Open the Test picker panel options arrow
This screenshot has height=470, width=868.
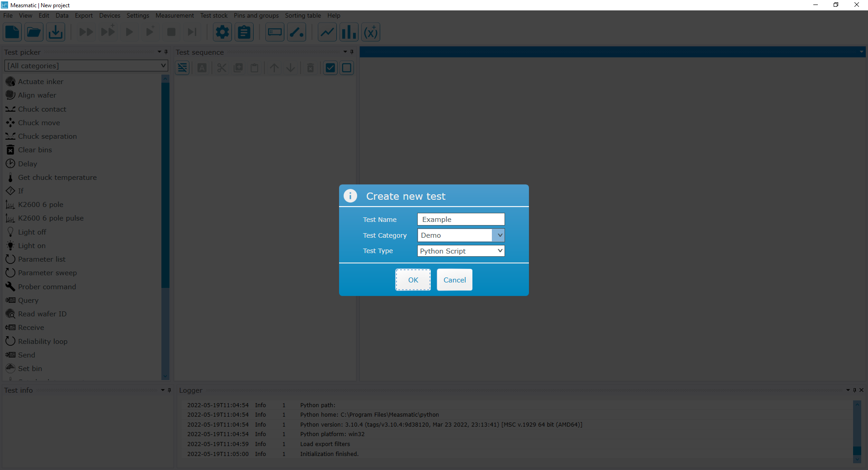159,52
